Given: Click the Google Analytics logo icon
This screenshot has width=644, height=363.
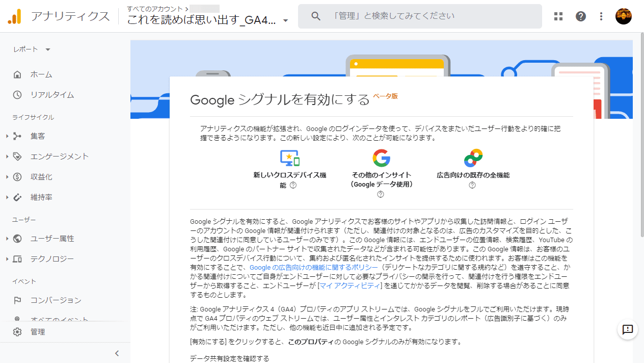Looking at the screenshot, I should (x=14, y=16).
